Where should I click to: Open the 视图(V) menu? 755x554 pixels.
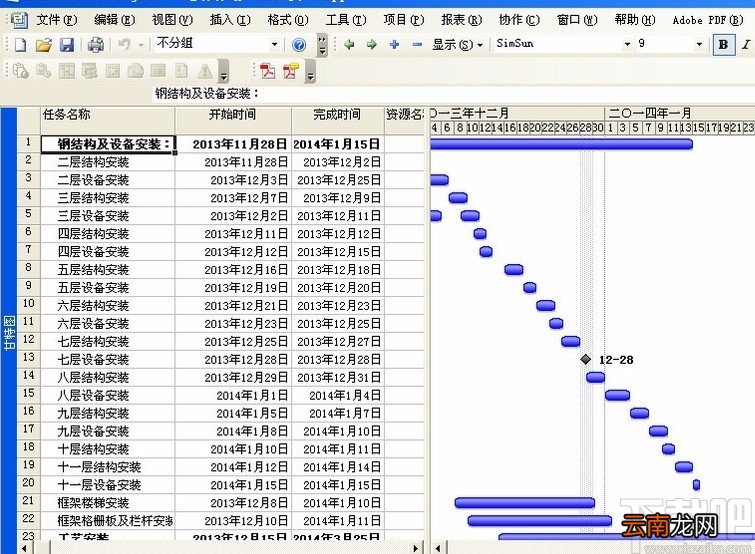(x=172, y=20)
